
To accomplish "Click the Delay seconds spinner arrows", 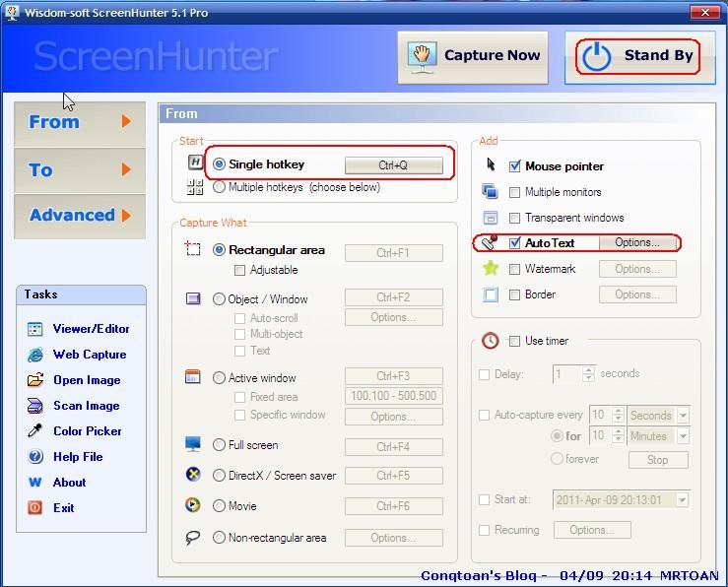I will point(589,373).
